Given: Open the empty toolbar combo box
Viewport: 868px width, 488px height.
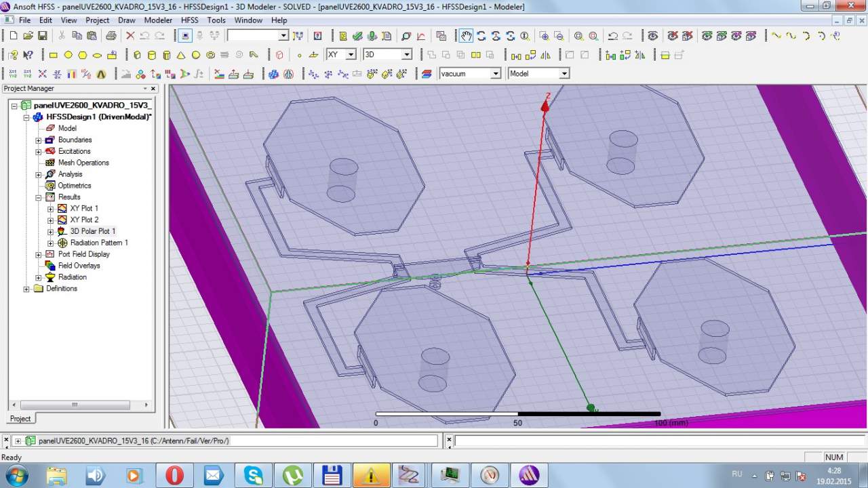Looking at the screenshot, I should point(283,35).
